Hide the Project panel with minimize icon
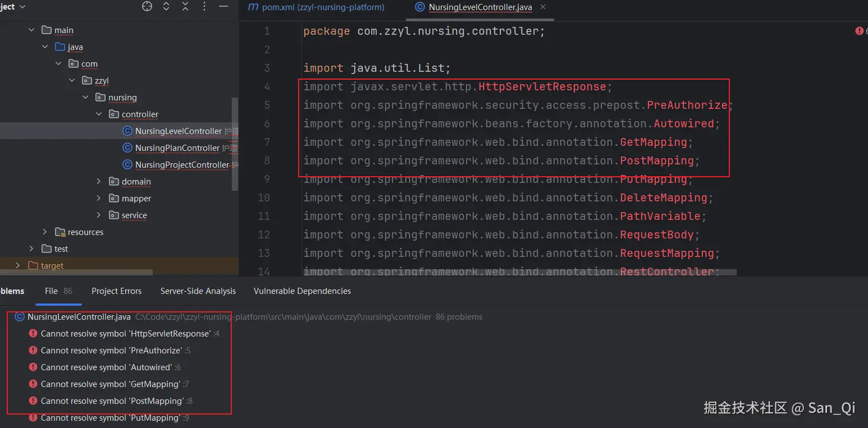This screenshot has width=868, height=428. [223, 7]
